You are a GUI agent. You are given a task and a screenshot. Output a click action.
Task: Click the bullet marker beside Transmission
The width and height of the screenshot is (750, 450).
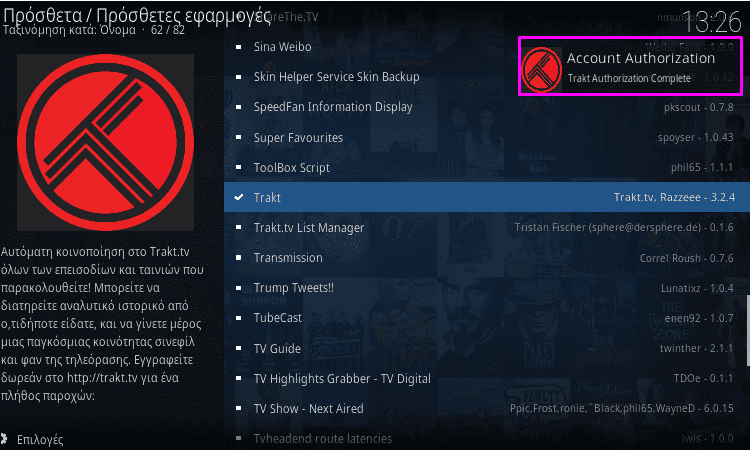[239, 258]
